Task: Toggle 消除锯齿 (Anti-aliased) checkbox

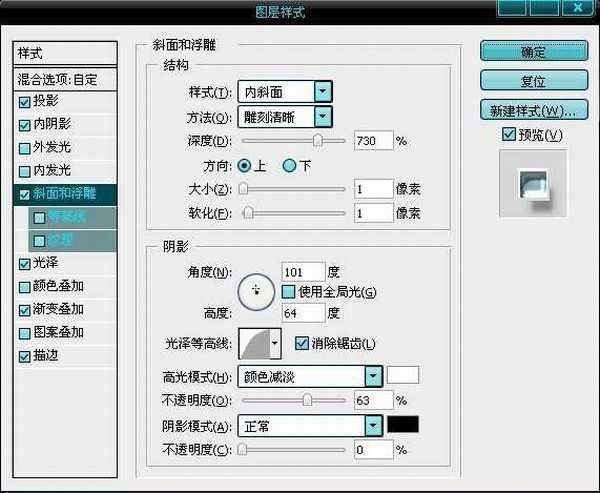Action: [x=302, y=344]
